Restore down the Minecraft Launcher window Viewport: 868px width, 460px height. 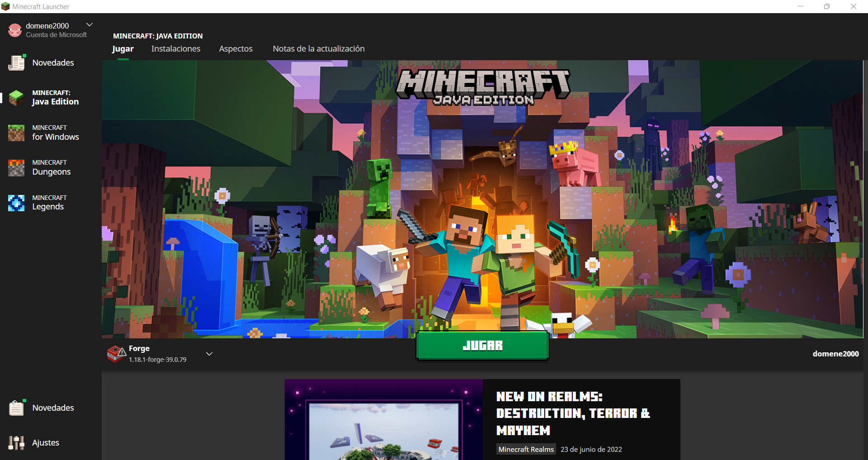tap(827, 6)
